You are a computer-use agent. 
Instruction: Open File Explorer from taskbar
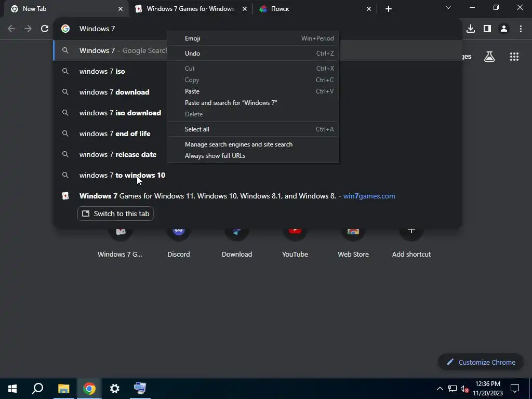(63, 389)
